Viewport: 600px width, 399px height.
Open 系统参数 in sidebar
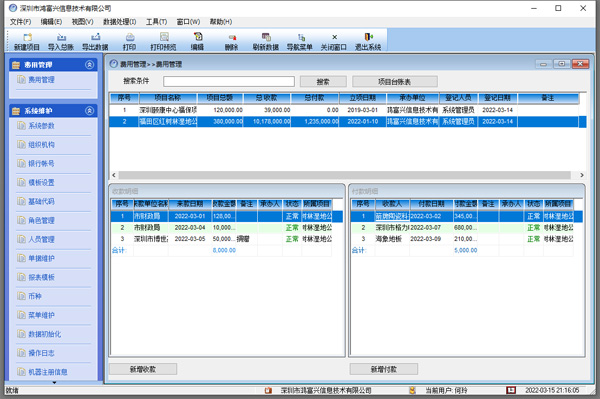[41, 125]
